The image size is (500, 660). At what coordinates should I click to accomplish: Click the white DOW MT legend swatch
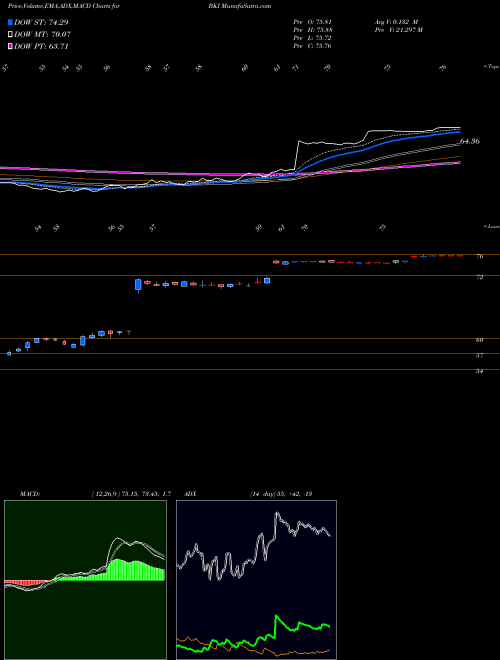pos(11,35)
